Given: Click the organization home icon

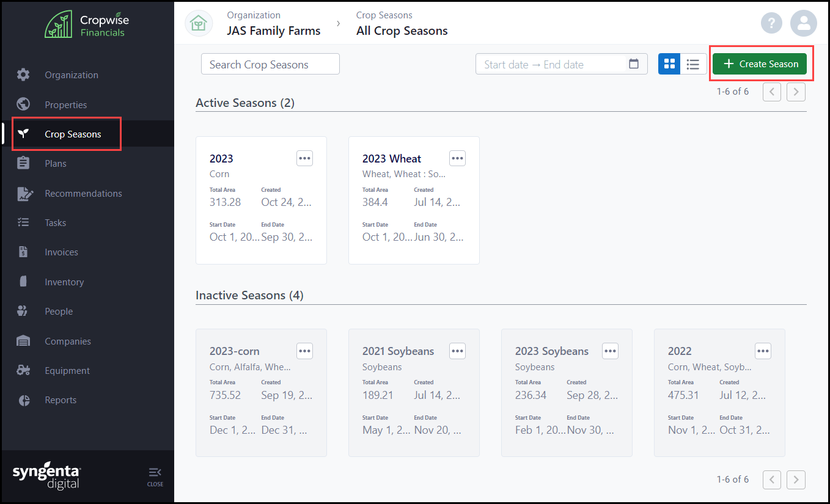Looking at the screenshot, I should pos(198,24).
